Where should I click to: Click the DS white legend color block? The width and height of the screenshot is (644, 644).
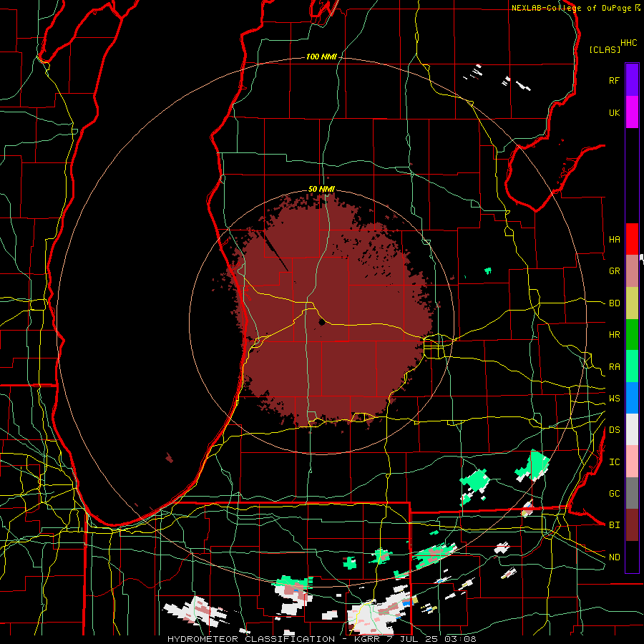632,429
